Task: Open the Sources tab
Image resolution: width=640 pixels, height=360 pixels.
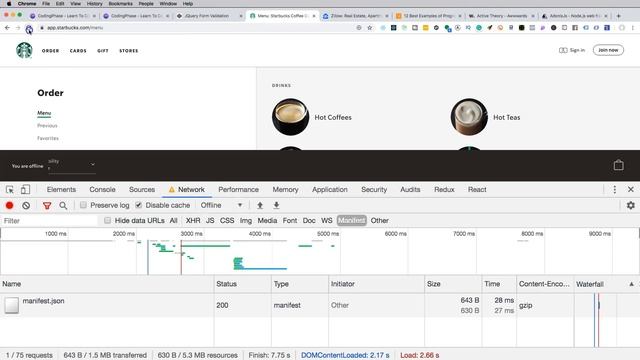Action: [x=142, y=189]
